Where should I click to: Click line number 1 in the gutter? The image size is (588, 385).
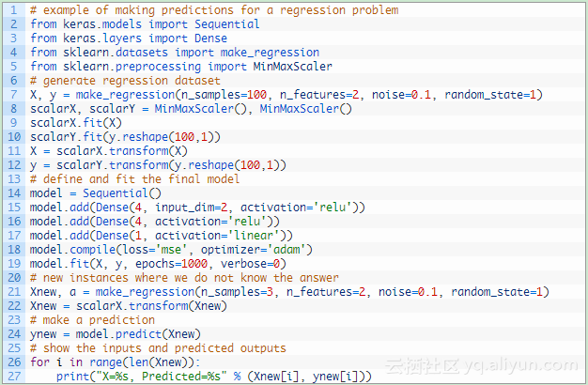14,10
